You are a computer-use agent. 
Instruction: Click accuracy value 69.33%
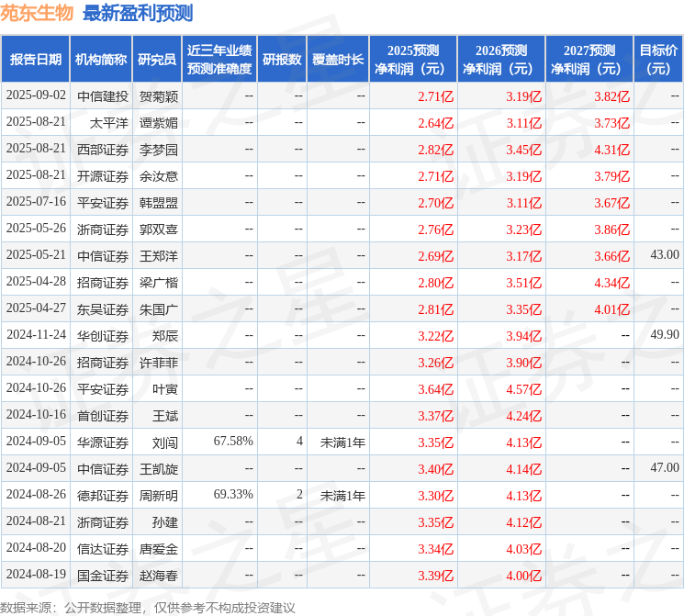click(x=233, y=494)
